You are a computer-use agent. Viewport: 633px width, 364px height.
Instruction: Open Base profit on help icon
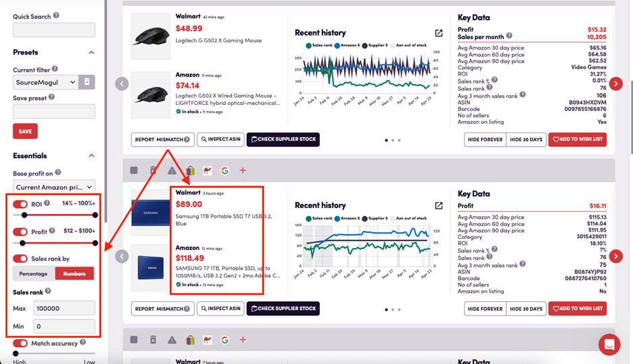pos(58,172)
